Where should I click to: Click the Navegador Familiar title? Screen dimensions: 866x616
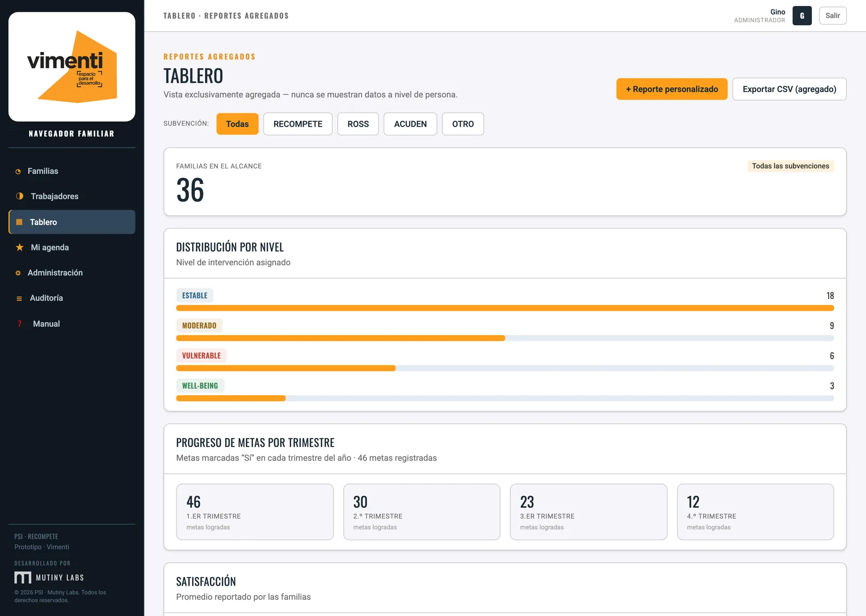pyautogui.click(x=71, y=134)
